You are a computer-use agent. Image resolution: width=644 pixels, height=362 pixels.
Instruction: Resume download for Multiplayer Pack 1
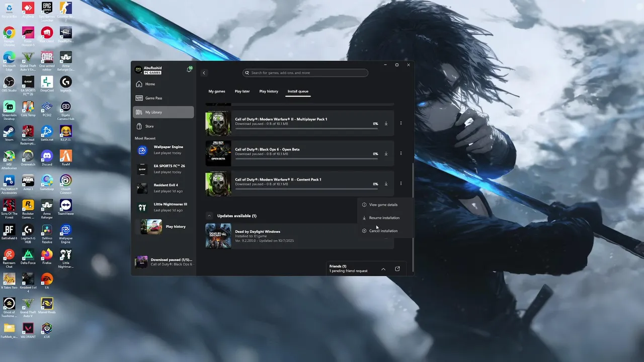pos(386,123)
